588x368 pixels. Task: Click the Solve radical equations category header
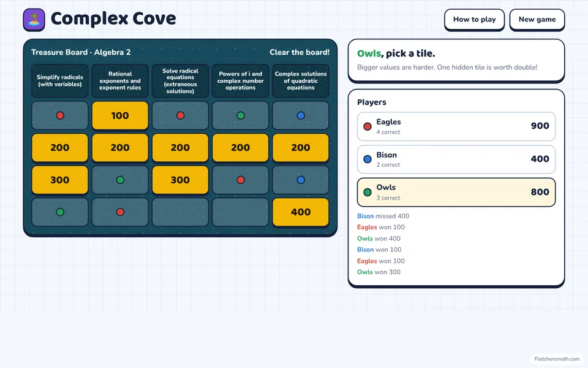click(x=180, y=81)
